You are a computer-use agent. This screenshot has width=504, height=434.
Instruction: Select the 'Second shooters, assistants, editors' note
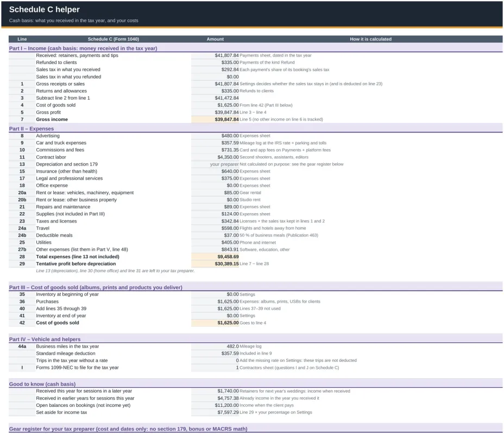pyautogui.click(x=274, y=157)
